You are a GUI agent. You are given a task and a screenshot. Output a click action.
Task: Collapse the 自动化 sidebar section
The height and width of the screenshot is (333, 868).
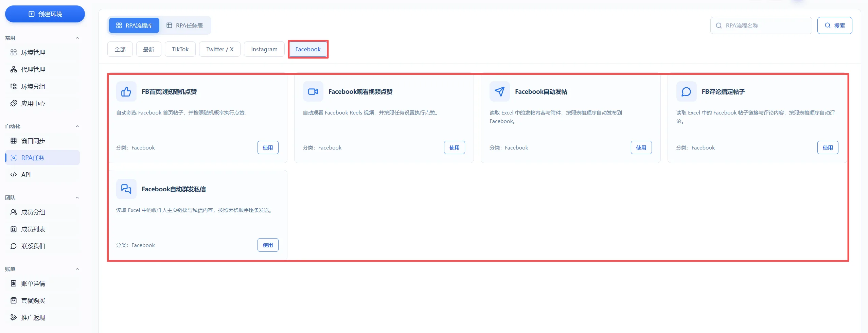77,126
